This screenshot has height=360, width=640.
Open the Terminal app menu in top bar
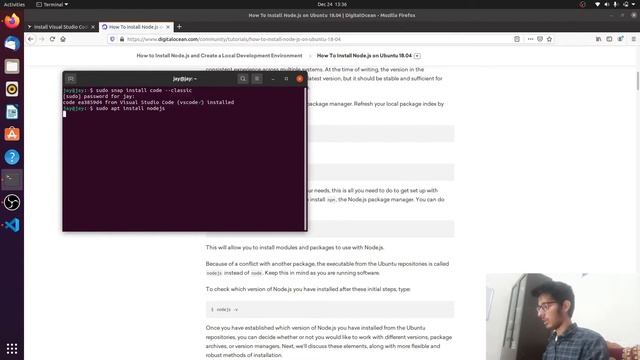point(52,4)
